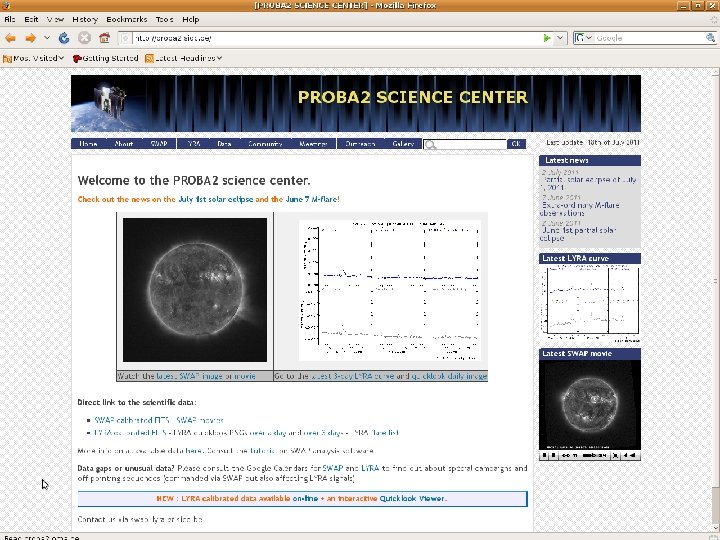Open the latest 3-day LYRA curve link
The height and width of the screenshot is (540, 720).
353,376
